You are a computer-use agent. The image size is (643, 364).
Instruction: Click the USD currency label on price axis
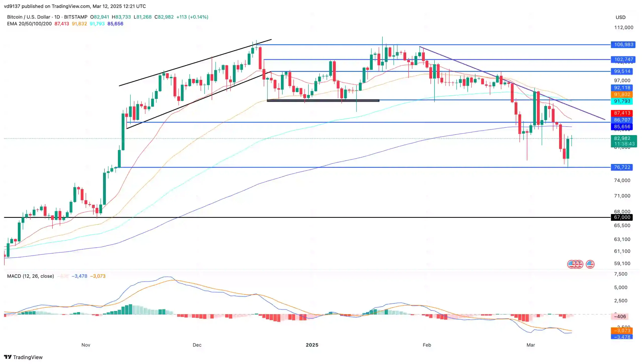point(620,17)
